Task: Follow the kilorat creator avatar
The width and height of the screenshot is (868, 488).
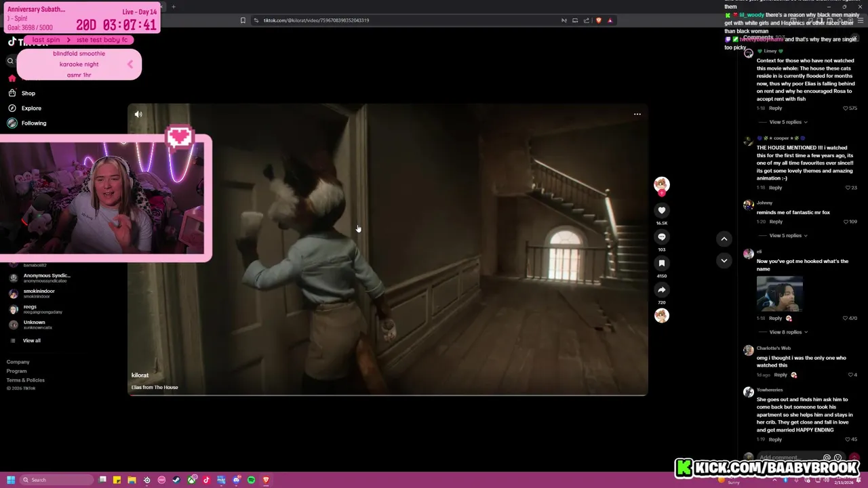Action: [661, 185]
